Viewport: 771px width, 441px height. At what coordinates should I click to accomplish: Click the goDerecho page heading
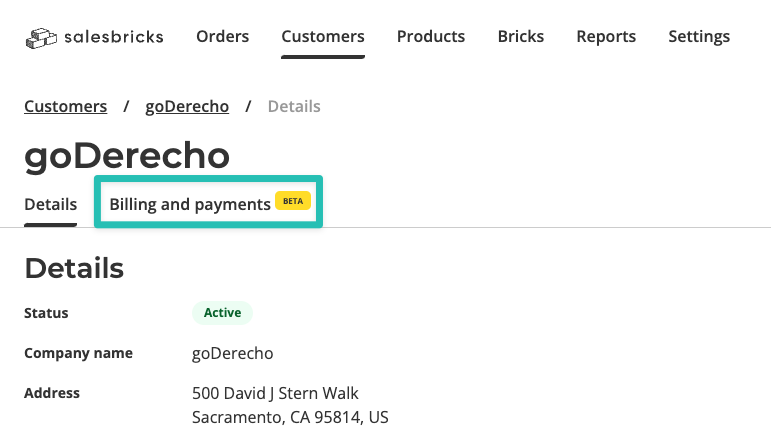(x=127, y=156)
